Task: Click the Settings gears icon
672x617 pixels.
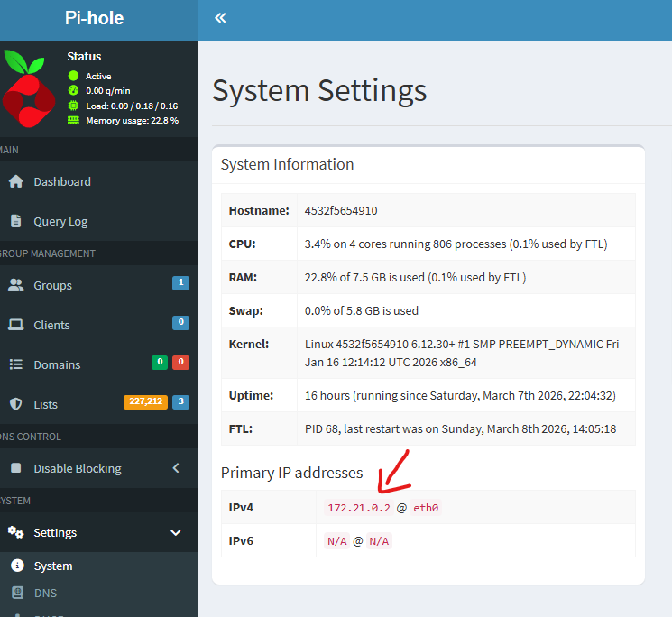Action: click(x=15, y=532)
